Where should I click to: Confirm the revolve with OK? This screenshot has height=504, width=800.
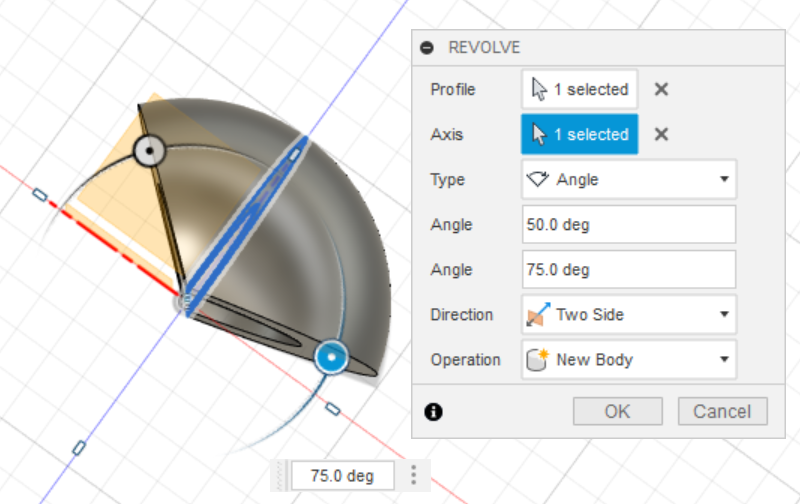click(x=617, y=411)
